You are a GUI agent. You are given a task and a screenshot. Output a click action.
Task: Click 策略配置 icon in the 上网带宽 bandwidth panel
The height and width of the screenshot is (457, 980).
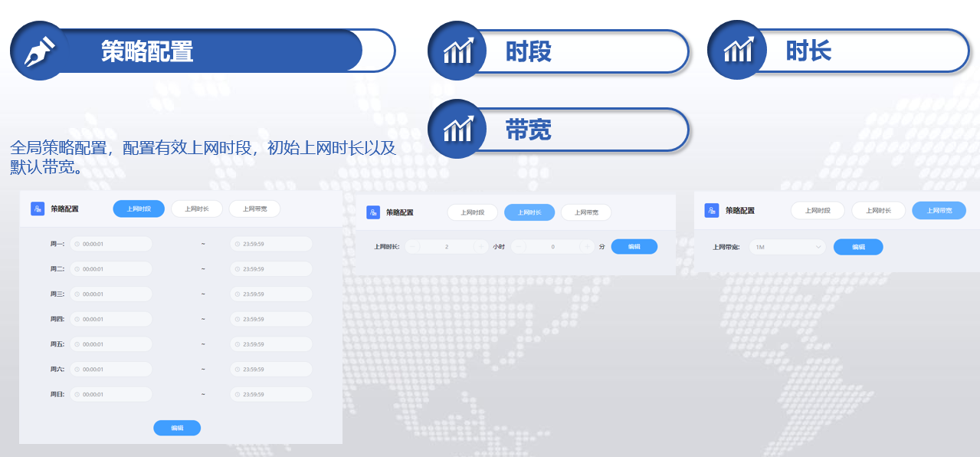(x=712, y=210)
